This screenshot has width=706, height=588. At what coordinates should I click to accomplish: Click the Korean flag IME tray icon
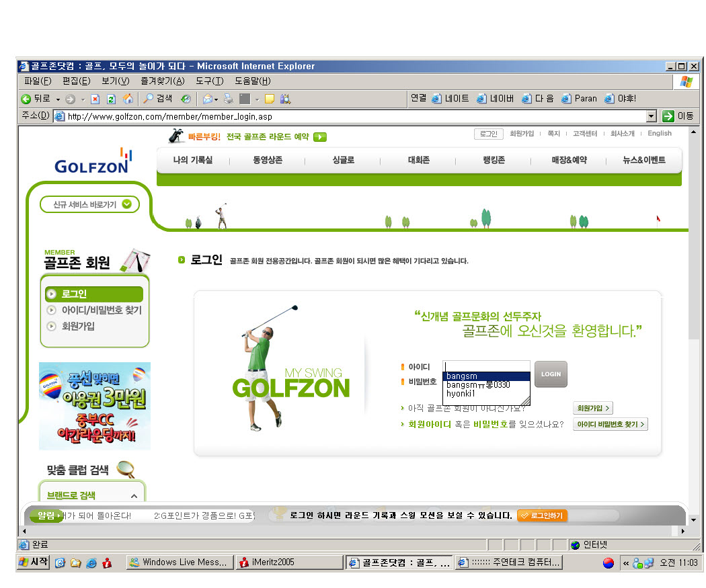tap(609, 562)
